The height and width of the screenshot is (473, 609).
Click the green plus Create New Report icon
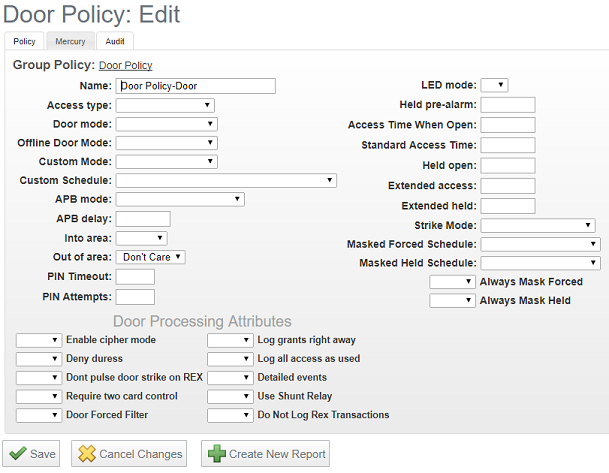click(217, 453)
